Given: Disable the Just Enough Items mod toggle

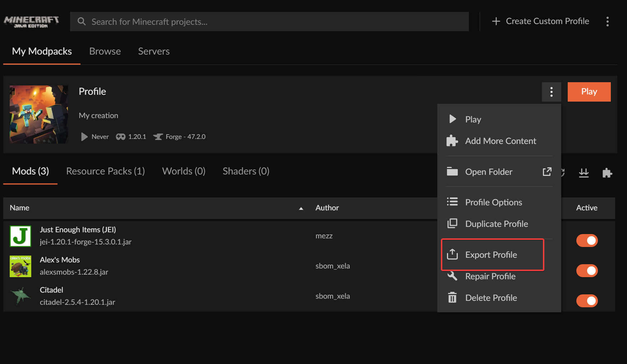Looking at the screenshot, I should [587, 241].
